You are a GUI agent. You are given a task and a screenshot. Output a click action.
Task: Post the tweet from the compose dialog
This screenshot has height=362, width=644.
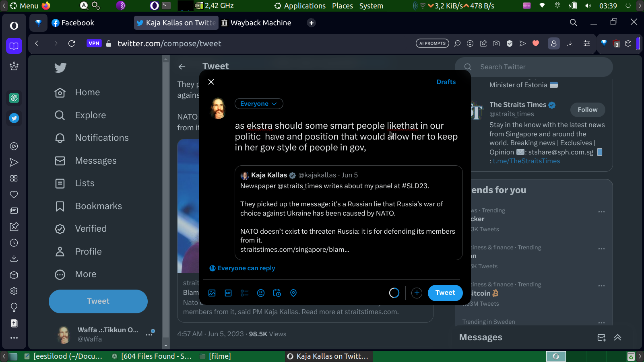point(445,293)
